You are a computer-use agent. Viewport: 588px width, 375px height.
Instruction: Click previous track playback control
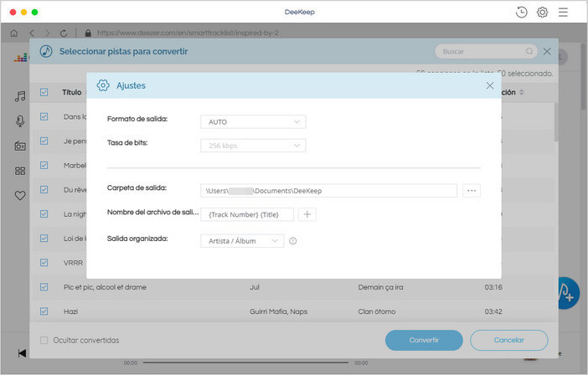22,353
